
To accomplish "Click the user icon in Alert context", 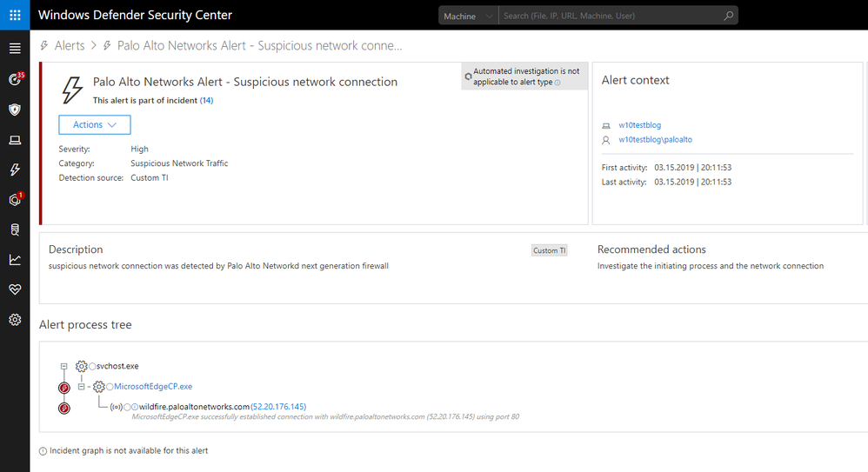I will point(606,140).
